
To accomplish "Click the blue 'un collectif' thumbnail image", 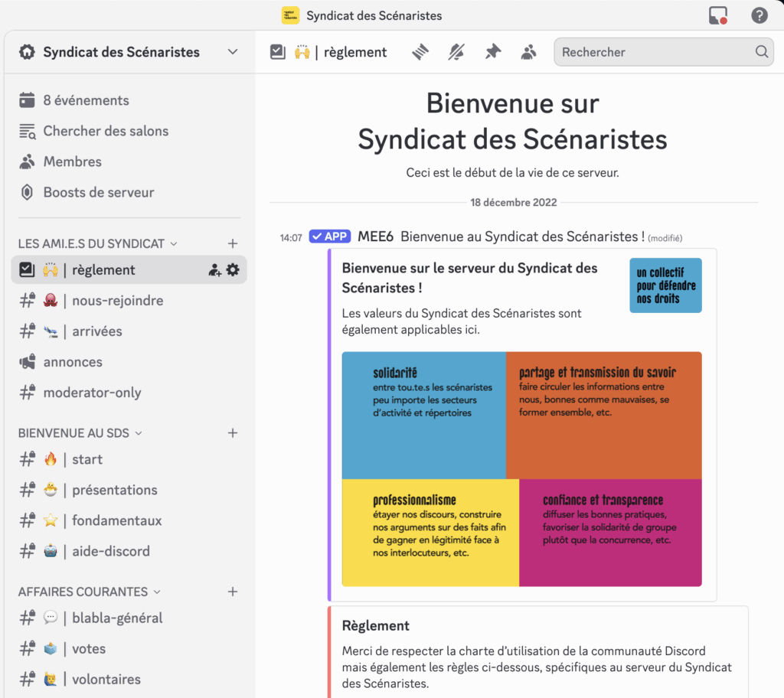I will pos(665,285).
